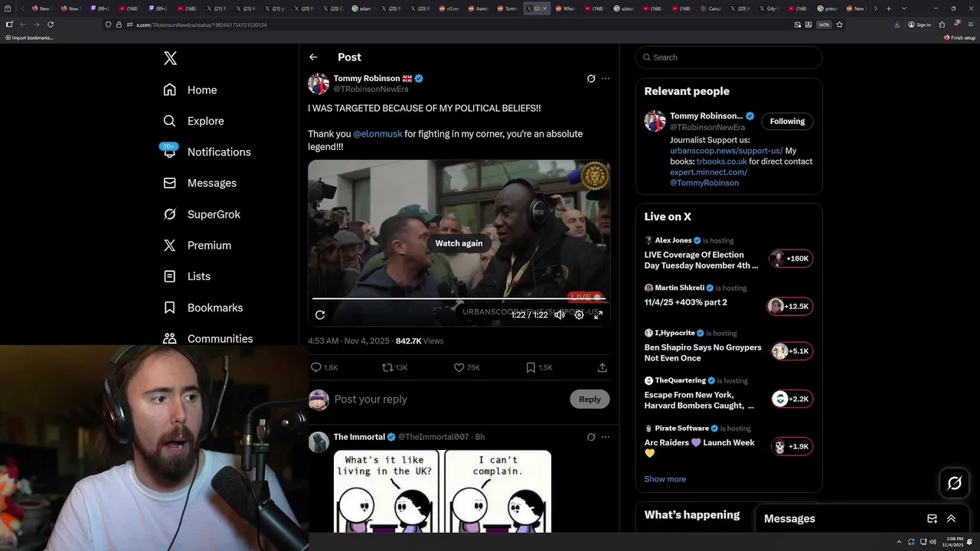This screenshot has height=551, width=980.
Task: Close the active X tab
Action: [x=544, y=8]
